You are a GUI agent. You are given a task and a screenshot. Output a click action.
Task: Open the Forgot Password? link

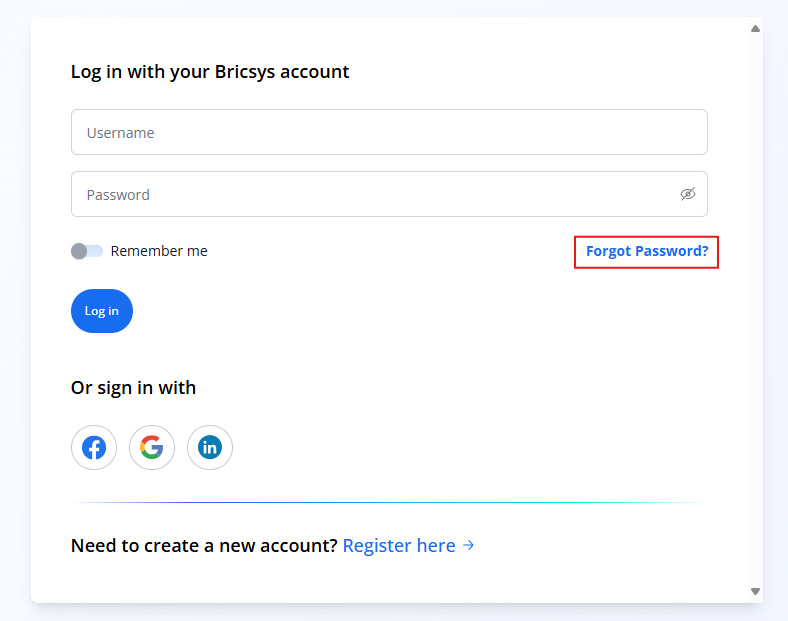click(x=647, y=251)
